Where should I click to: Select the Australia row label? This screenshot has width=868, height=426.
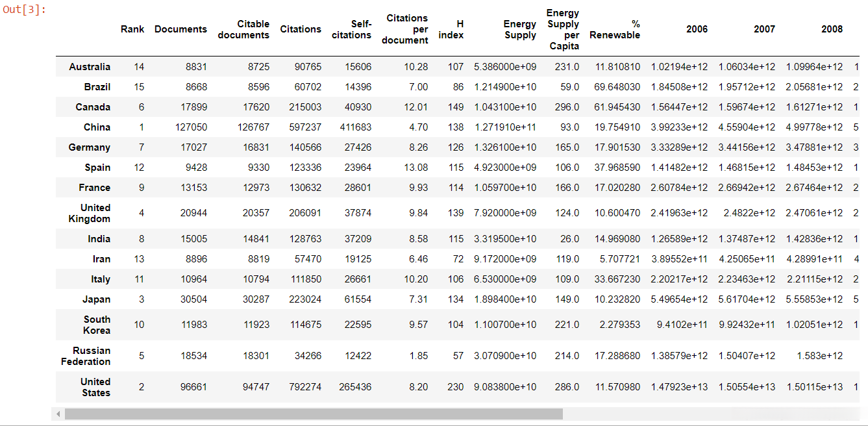(90, 67)
